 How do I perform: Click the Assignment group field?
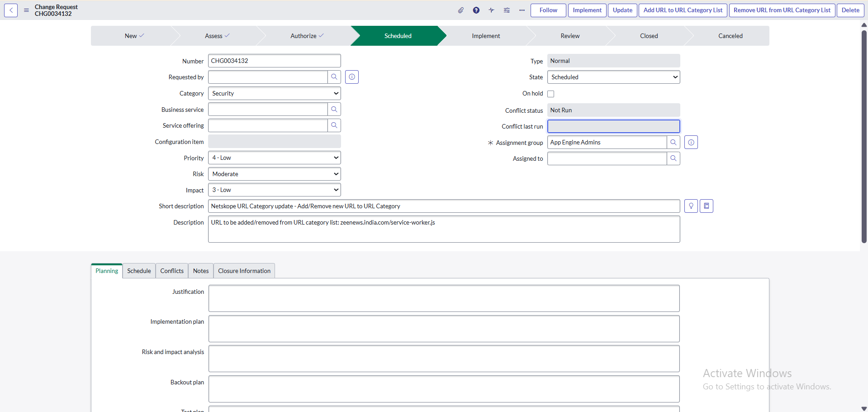(607, 142)
